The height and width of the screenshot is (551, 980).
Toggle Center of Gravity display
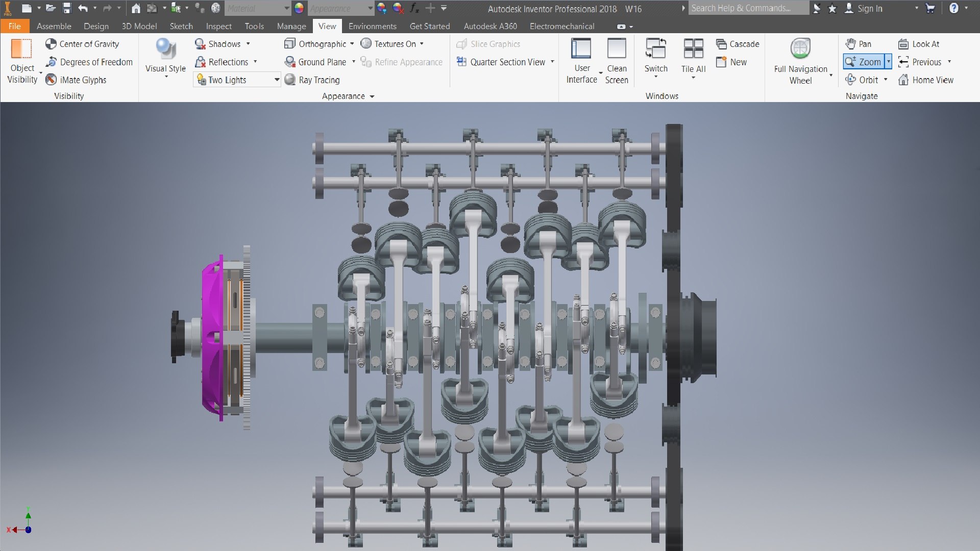pos(82,44)
